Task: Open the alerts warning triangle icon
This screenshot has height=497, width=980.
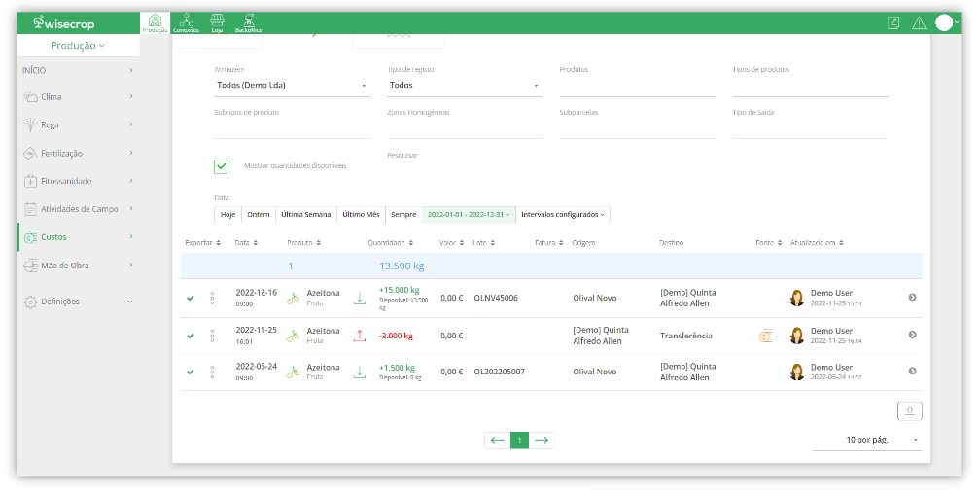Action: (x=919, y=23)
